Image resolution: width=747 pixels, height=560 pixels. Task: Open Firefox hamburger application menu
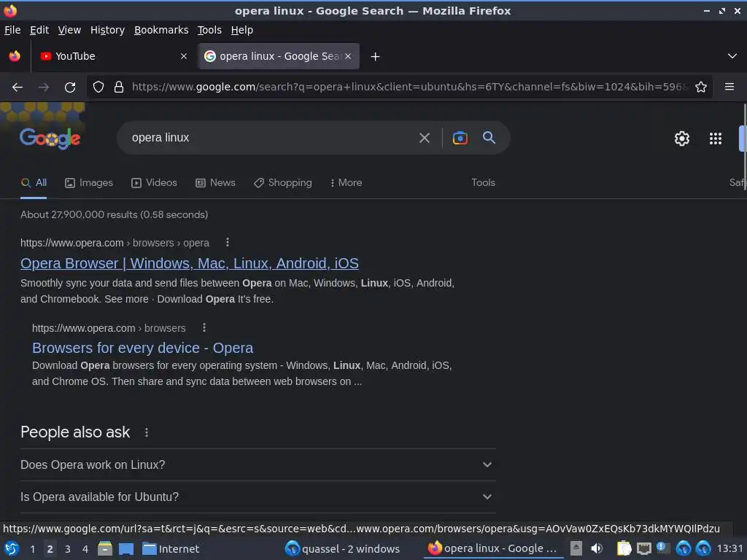click(729, 87)
